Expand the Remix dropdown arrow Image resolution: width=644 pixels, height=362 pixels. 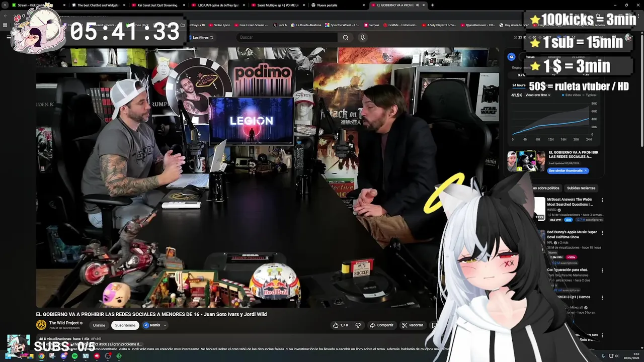[165, 325]
